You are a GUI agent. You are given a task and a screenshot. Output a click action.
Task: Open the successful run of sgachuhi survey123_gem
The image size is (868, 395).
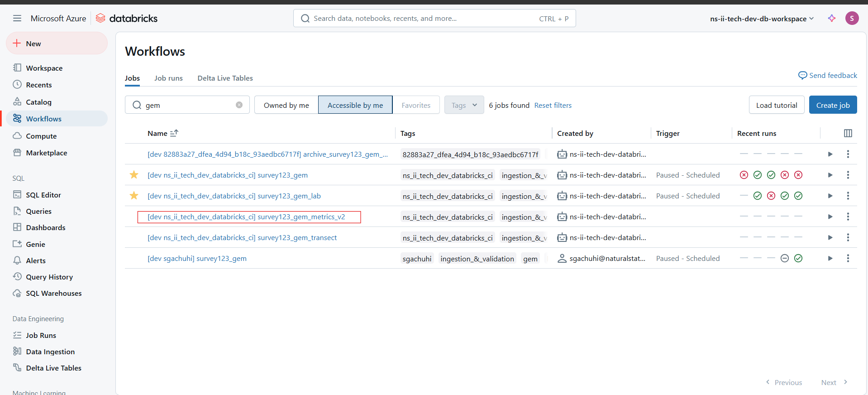[798, 258]
